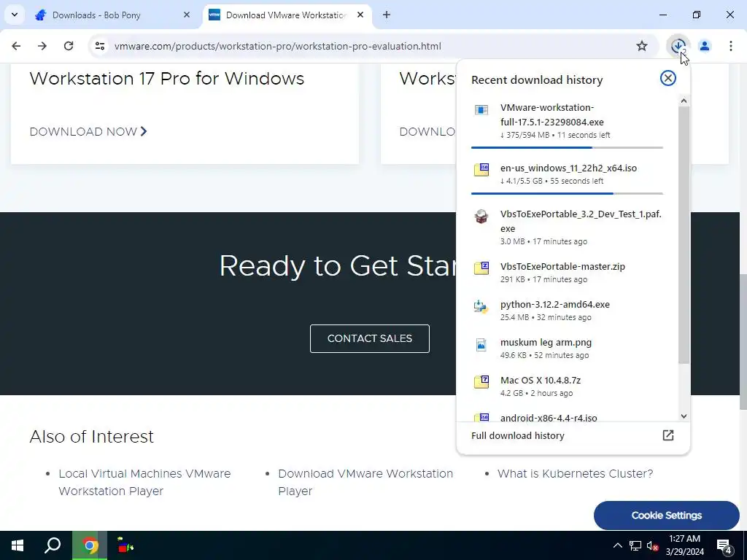Click the Mac OS X 7z archive icon
747x560 pixels.
pyautogui.click(x=481, y=381)
